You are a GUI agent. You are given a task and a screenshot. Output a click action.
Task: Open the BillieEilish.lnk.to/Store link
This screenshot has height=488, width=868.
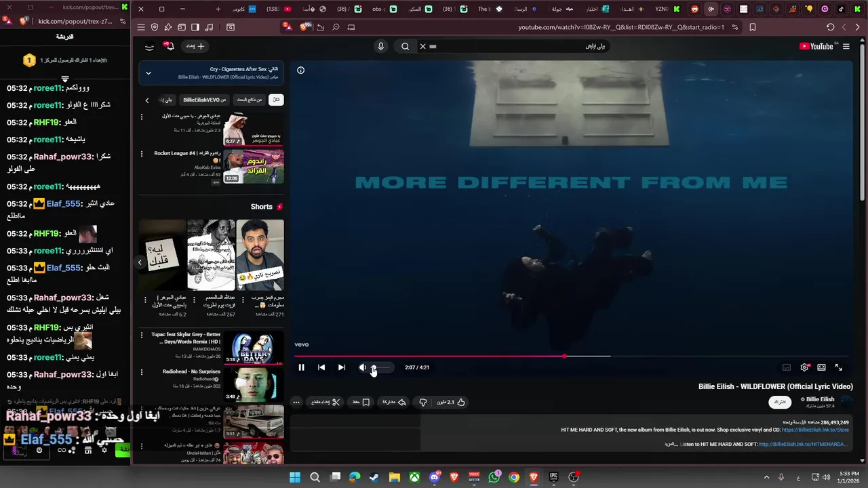coord(815,430)
